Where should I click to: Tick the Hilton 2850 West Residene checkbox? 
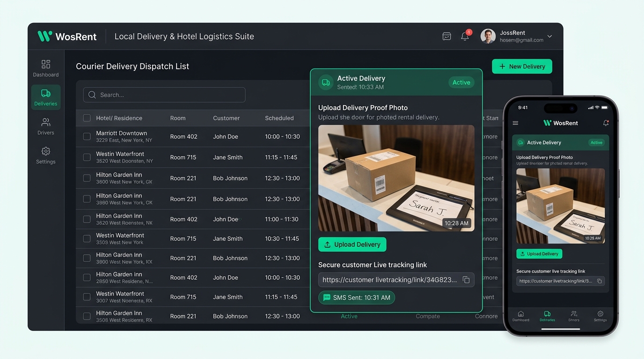point(87,277)
